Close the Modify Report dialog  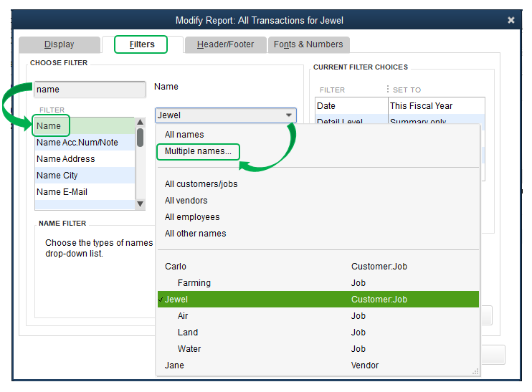click(510, 20)
